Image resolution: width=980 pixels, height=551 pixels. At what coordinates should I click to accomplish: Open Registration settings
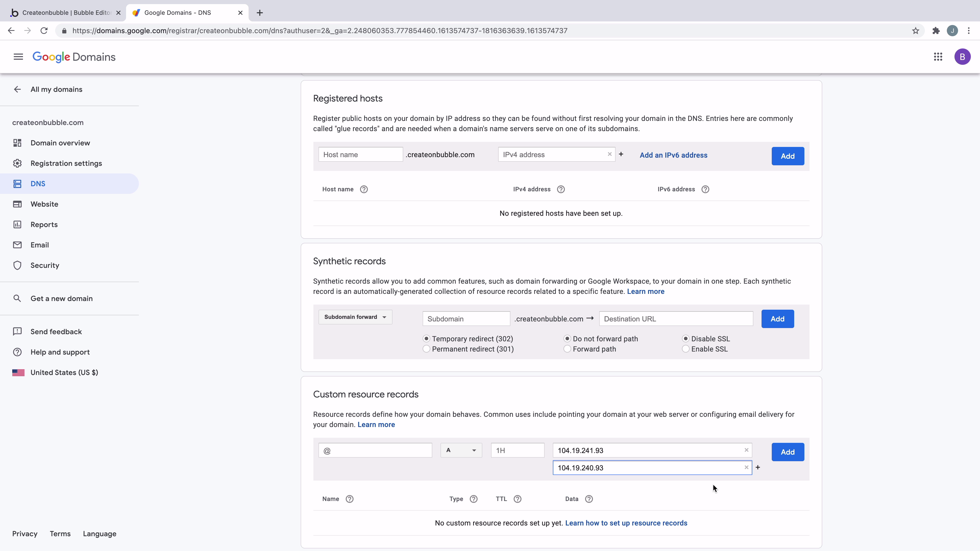click(66, 163)
